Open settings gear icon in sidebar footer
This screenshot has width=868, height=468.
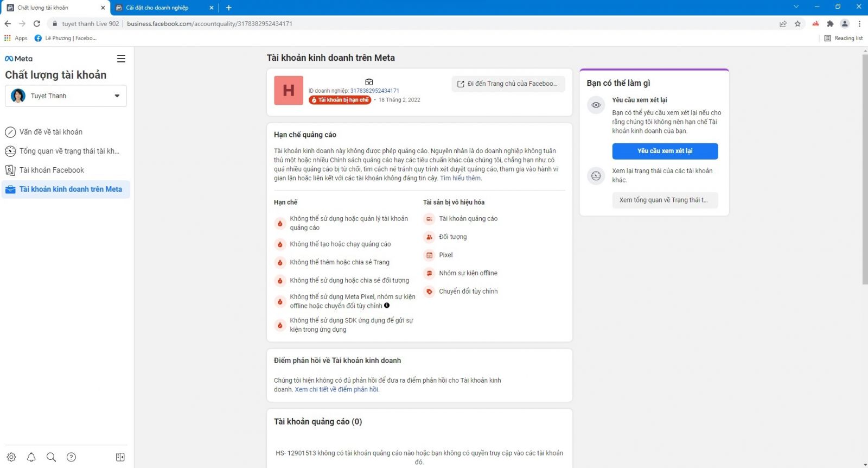point(11,457)
